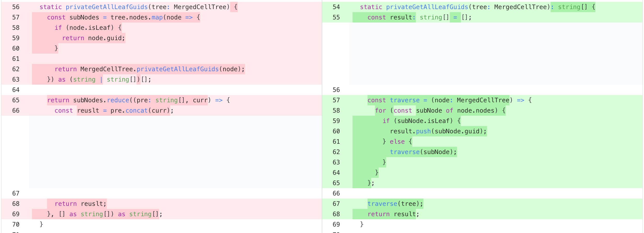644x233 pixels.
Task: Click line number 54 in right pane
Action: click(336, 7)
